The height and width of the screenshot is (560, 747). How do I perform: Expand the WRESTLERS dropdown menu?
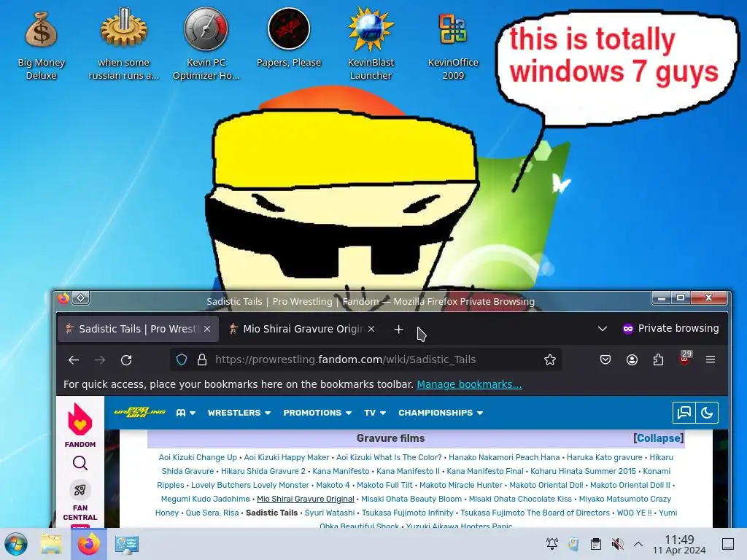point(239,413)
